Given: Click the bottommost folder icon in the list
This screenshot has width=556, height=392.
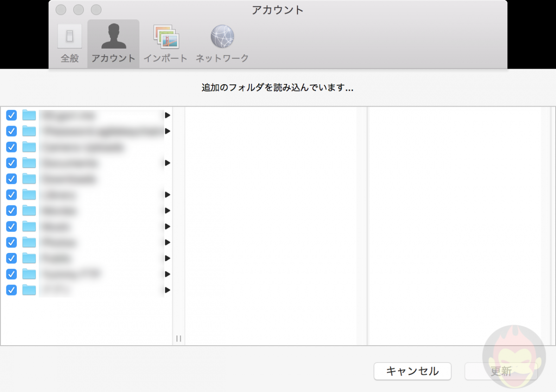Looking at the screenshot, I should point(29,290).
